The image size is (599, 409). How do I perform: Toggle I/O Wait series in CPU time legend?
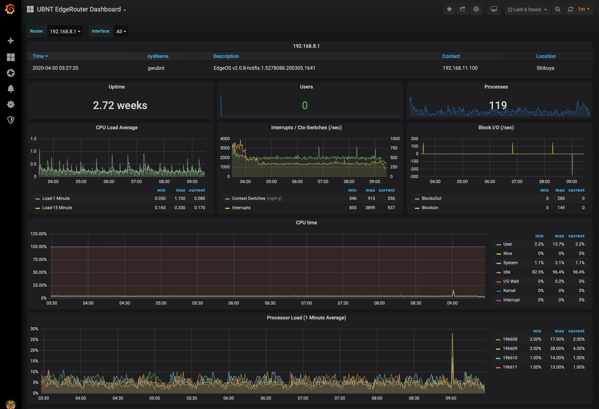pyautogui.click(x=511, y=281)
